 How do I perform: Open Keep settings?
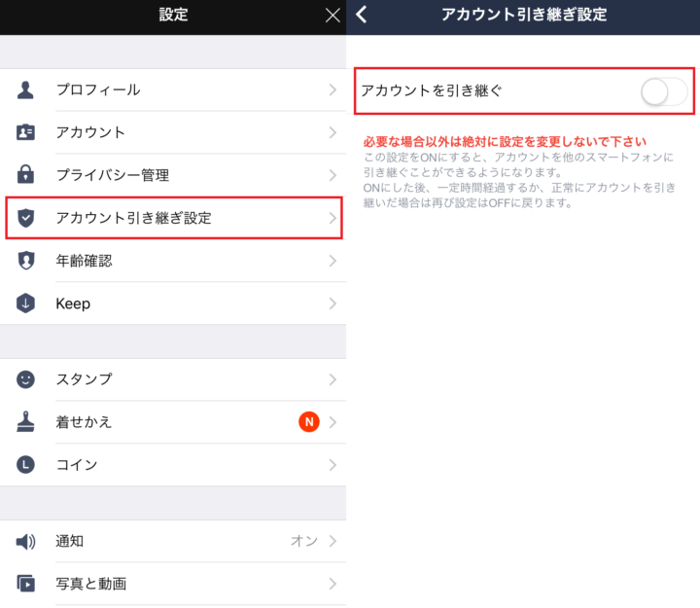[x=173, y=304]
